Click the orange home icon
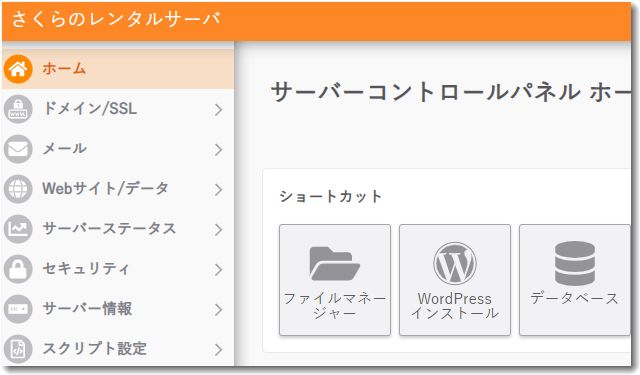The height and width of the screenshot is (375, 640). 18,69
